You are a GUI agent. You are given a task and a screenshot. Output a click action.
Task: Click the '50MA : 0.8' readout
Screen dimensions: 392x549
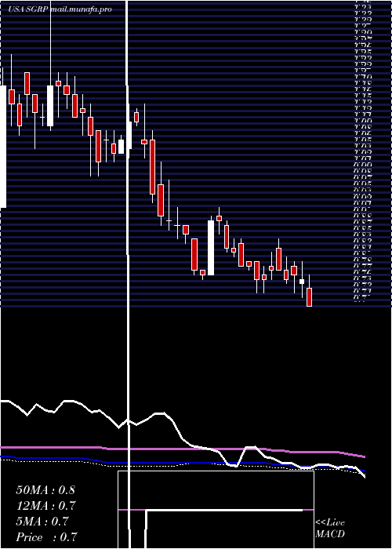(x=45, y=490)
